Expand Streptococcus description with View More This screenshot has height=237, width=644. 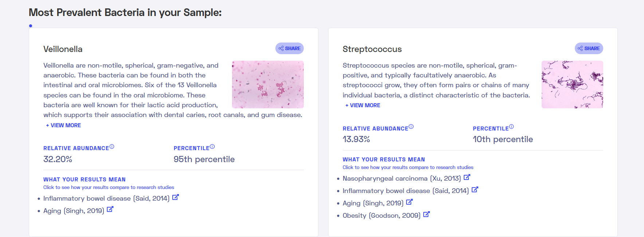363,105
